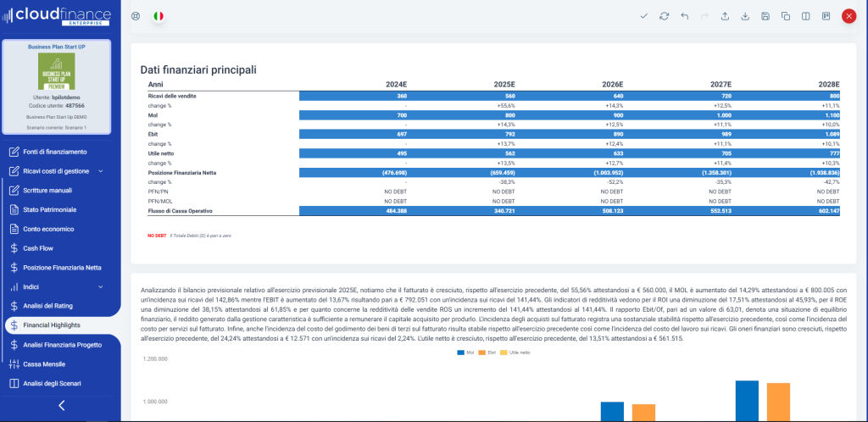868x422 pixels.
Task: Click the Indici bar chart icon
Action: (x=14, y=287)
